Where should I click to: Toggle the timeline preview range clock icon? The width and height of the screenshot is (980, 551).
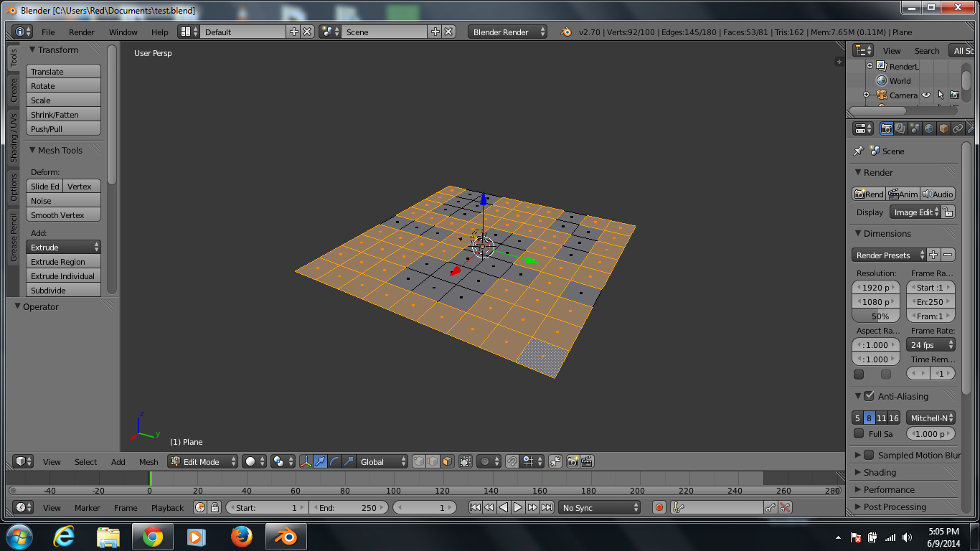(x=200, y=507)
